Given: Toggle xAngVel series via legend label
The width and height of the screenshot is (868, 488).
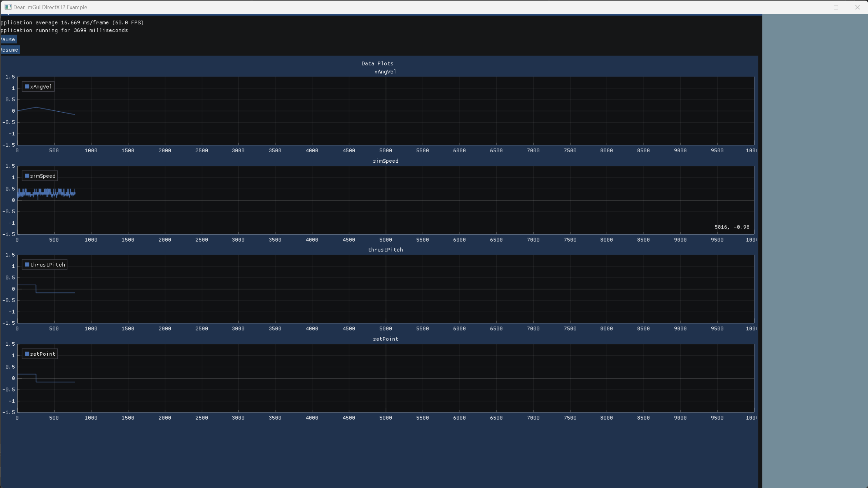Looking at the screenshot, I should 41,87.
